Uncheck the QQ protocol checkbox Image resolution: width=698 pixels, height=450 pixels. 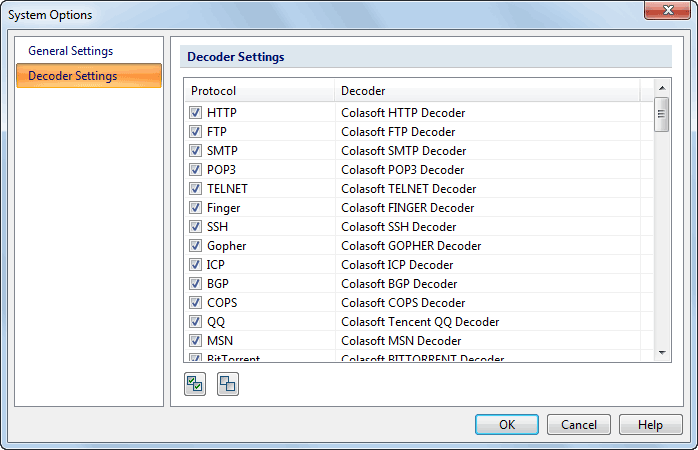[x=195, y=321]
